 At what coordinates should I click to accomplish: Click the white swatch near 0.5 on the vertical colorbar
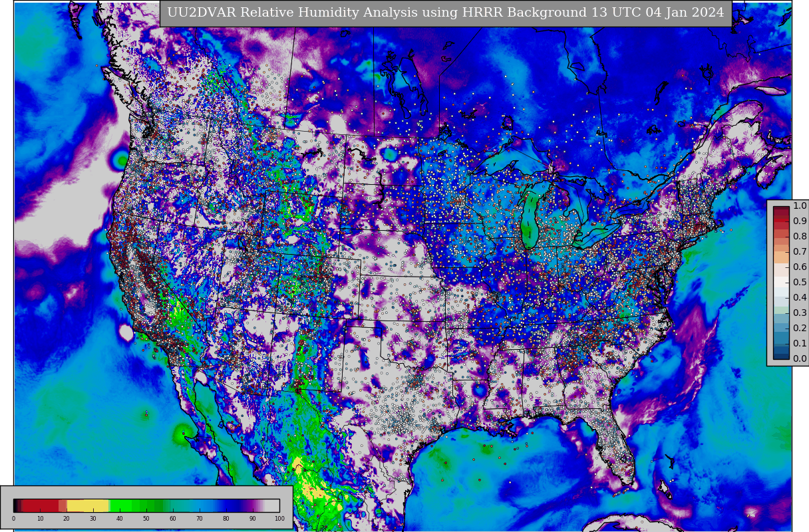pyautogui.click(x=781, y=281)
